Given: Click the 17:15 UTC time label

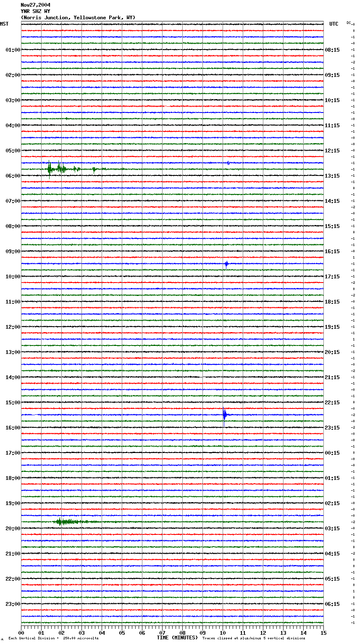Looking at the screenshot, I should click(332, 277).
